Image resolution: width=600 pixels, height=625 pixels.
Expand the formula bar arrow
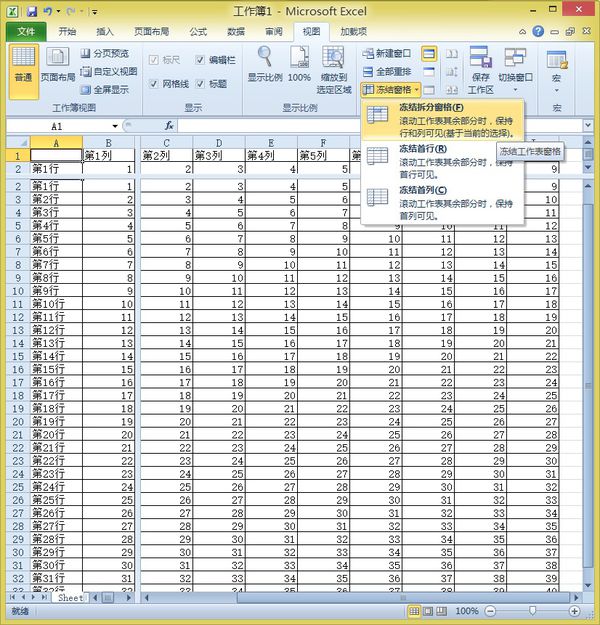pyautogui.click(x=588, y=125)
